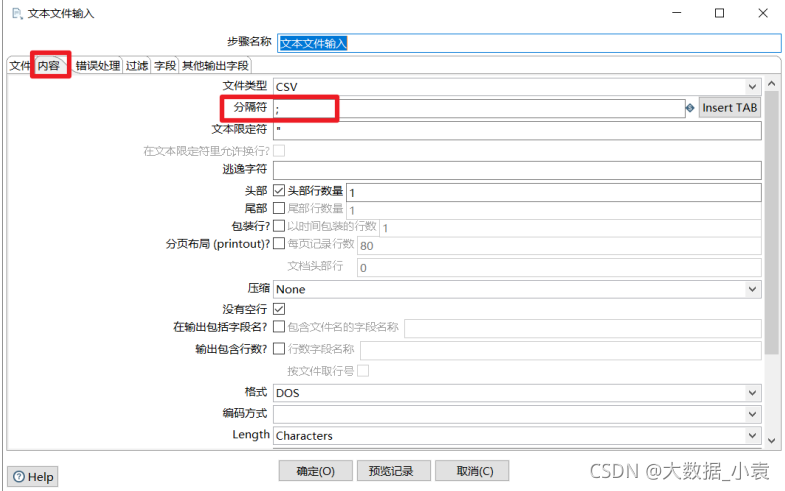The image size is (785, 491).
Task: Click the Help question mark icon
Action: pos(19,476)
